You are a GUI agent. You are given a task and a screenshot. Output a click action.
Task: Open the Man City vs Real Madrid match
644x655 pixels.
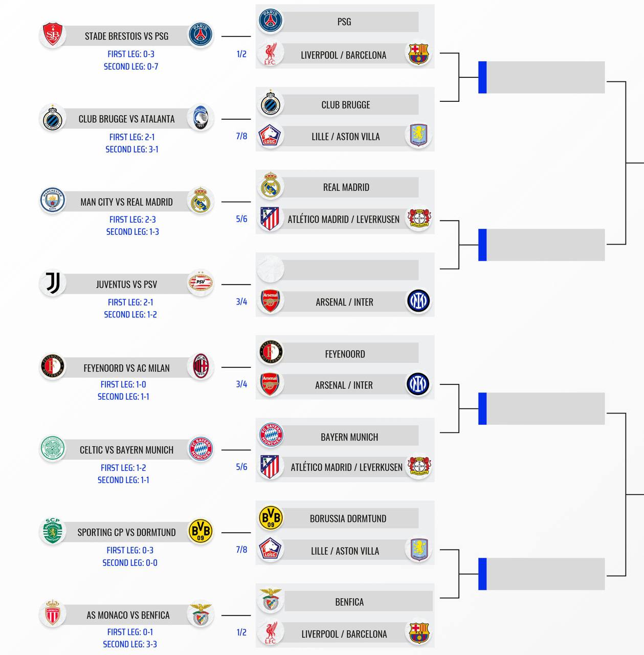pos(126,202)
